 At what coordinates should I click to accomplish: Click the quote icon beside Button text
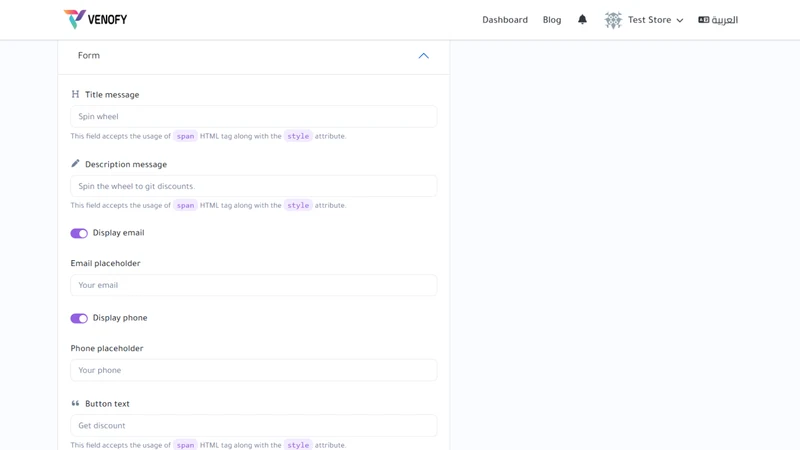click(76, 403)
